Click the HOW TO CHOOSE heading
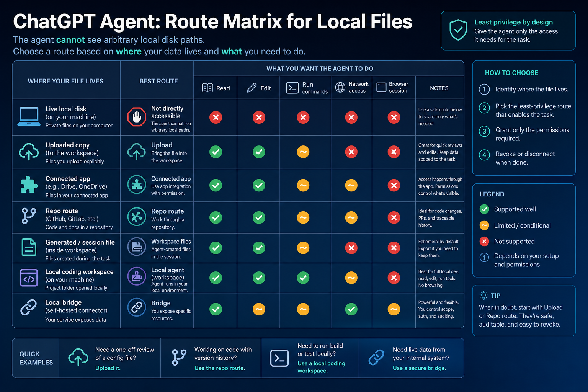The height and width of the screenshot is (392, 588). (x=511, y=73)
